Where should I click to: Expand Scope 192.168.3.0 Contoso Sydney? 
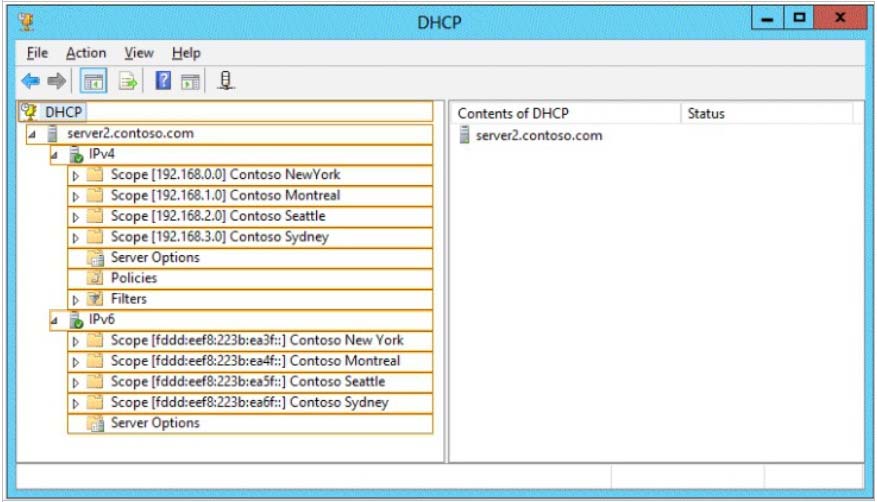pos(76,238)
